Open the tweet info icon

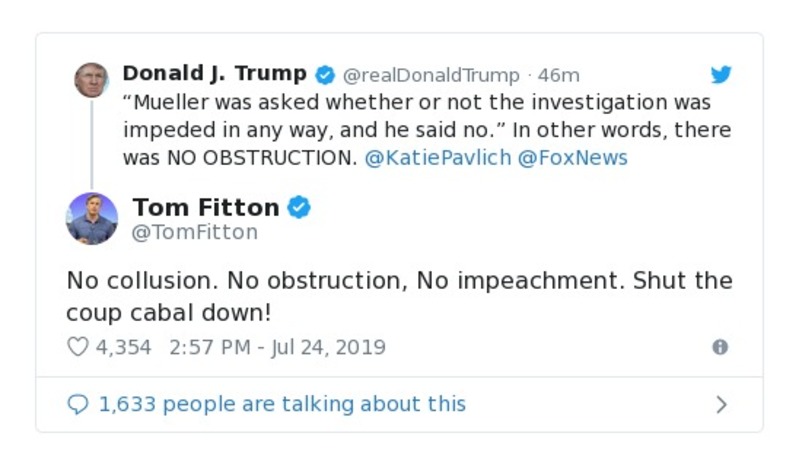pyautogui.click(x=720, y=347)
